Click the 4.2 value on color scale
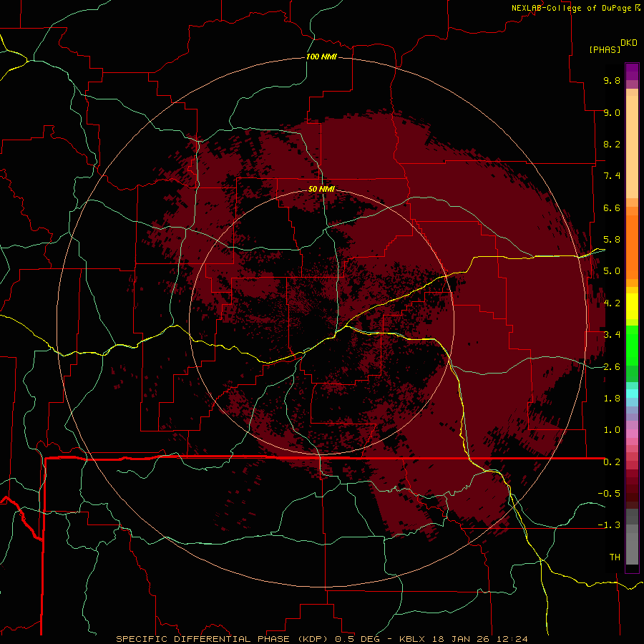Image resolution: width=644 pixels, height=644 pixels. (x=612, y=303)
